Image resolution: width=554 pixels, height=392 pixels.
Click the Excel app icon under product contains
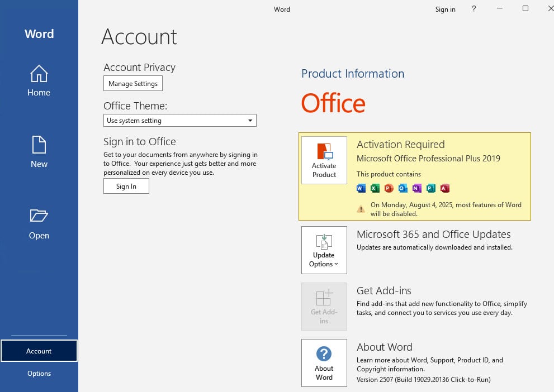pyautogui.click(x=375, y=188)
